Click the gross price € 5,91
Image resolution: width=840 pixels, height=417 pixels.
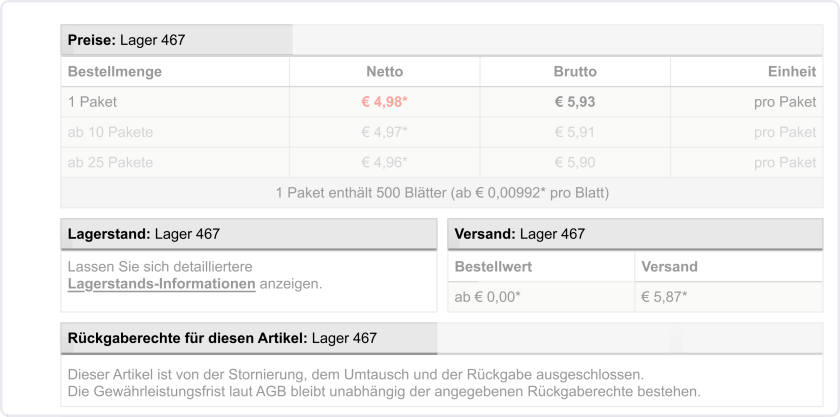pyautogui.click(x=575, y=132)
